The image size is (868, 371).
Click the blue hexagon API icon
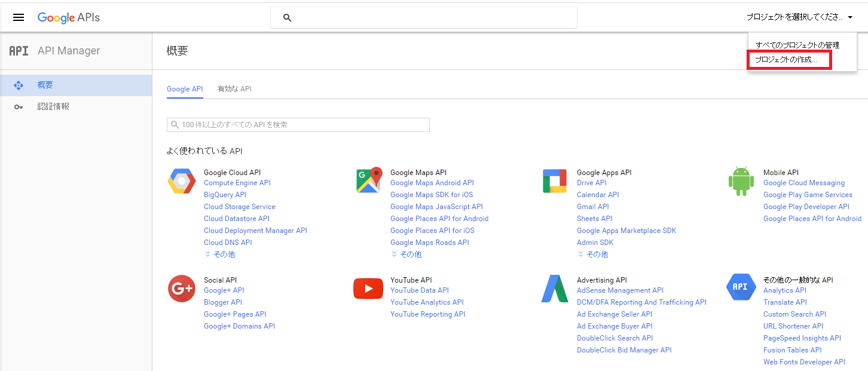click(741, 287)
